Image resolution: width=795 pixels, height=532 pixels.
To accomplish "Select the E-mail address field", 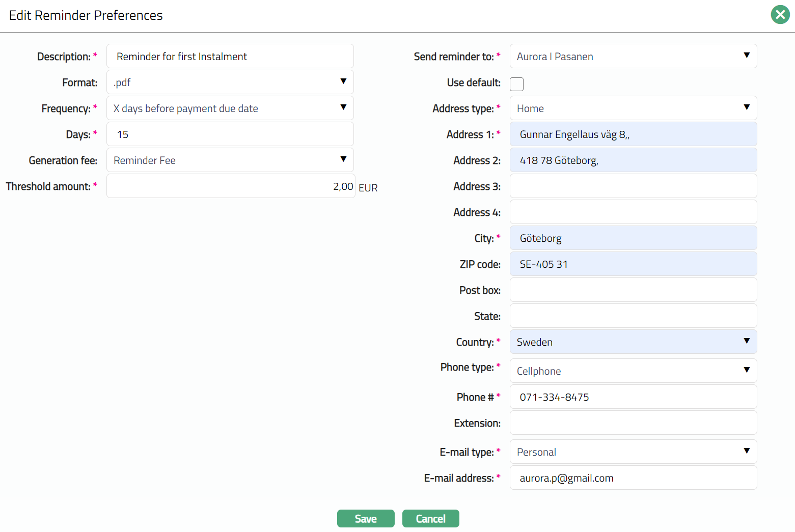I will pyautogui.click(x=633, y=478).
